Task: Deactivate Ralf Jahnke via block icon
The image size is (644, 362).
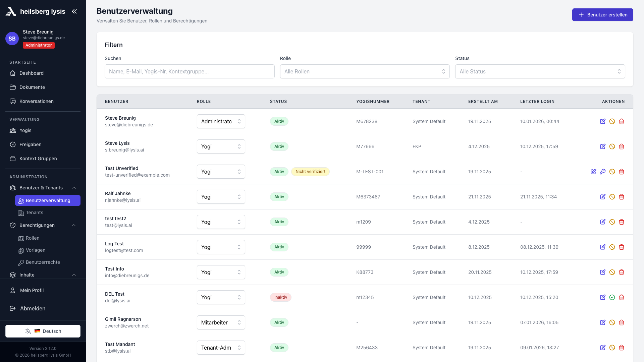Action: click(x=612, y=197)
